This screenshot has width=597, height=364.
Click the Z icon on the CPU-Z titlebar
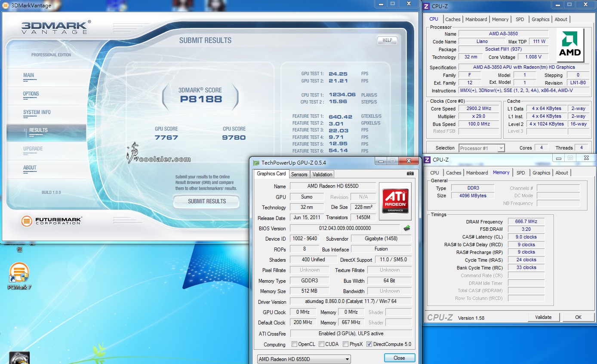pyautogui.click(x=426, y=6)
